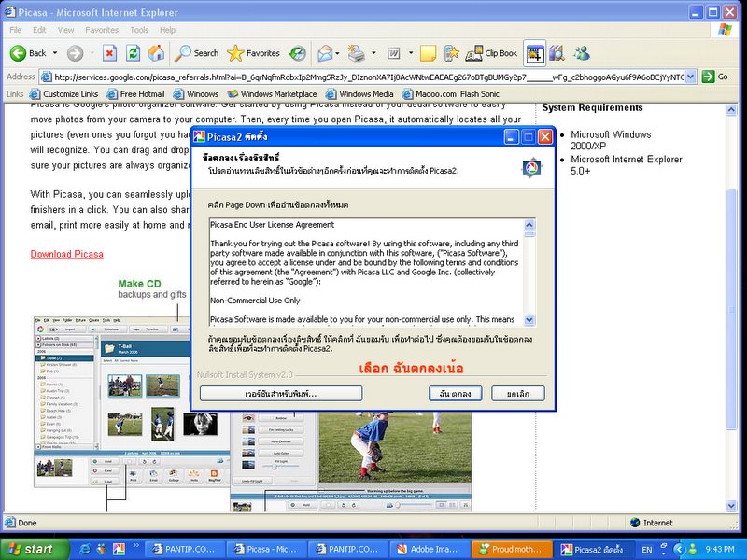Click license agreement scrollbar down arrow
Screen dimensions: 747x560
(x=529, y=320)
